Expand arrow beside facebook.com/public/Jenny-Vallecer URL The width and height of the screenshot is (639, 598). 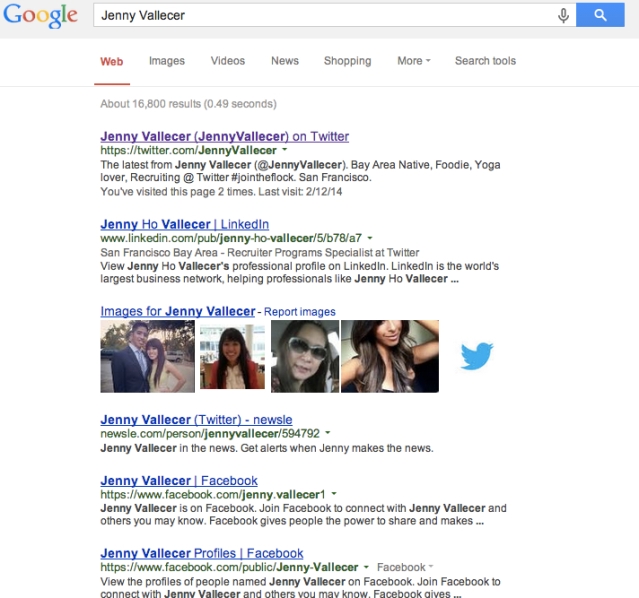pyautogui.click(x=366, y=567)
